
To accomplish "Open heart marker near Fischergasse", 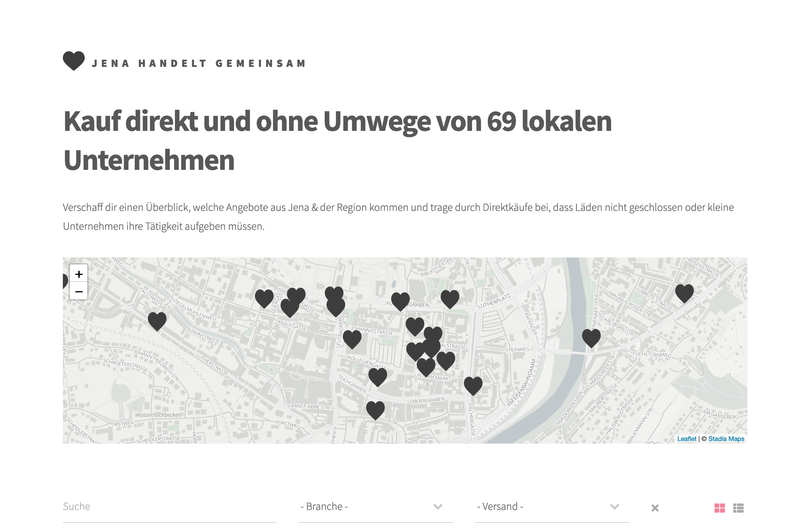I will click(473, 385).
